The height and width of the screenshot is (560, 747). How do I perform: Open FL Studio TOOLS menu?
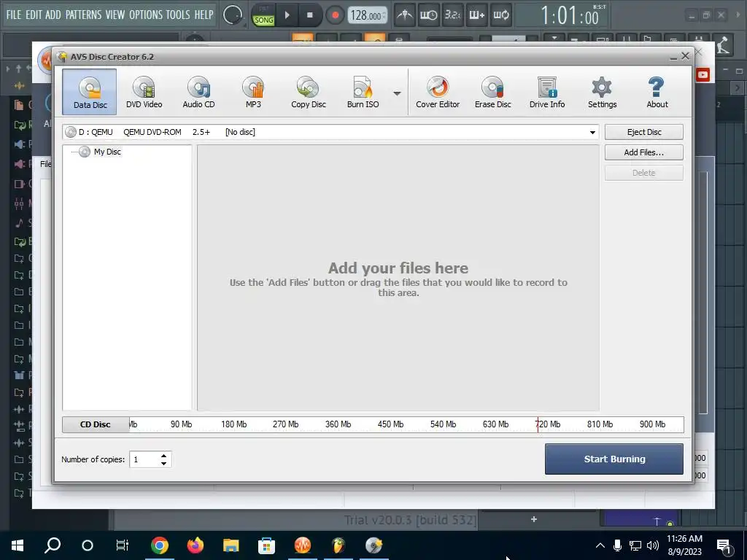pos(178,15)
